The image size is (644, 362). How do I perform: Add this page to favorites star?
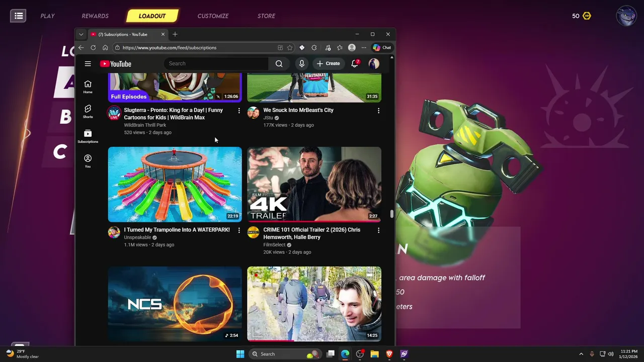tap(290, 48)
